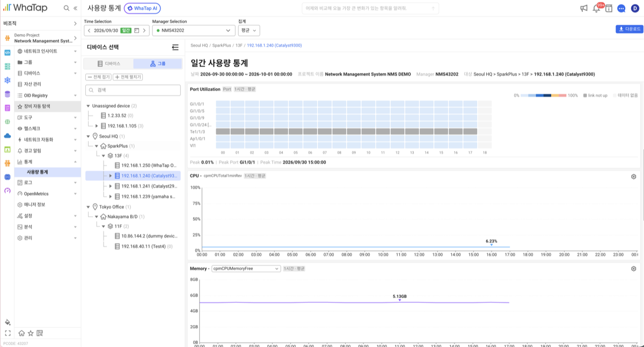
Task: Select device 192.168.40.11 (Test4)
Action: point(143,246)
